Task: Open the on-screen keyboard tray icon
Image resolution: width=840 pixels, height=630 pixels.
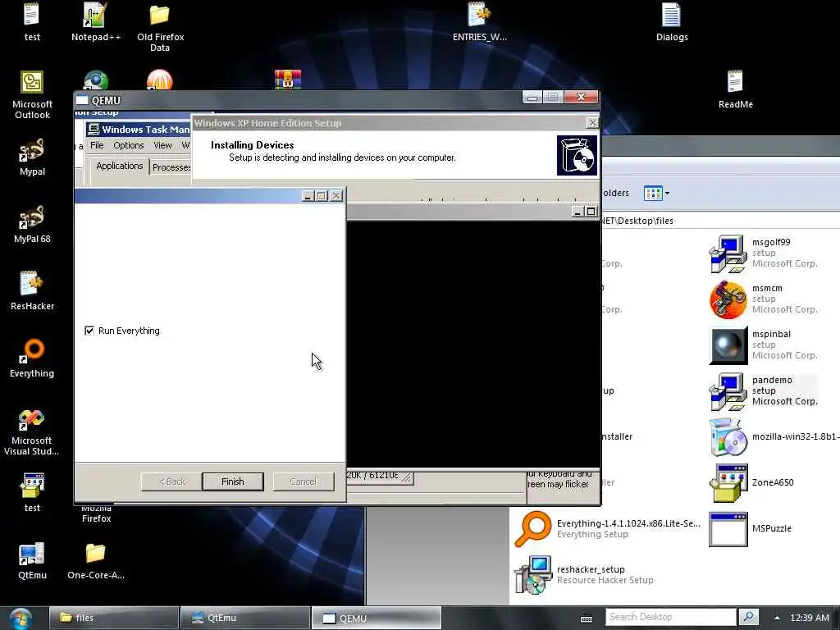Action: (x=587, y=619)
